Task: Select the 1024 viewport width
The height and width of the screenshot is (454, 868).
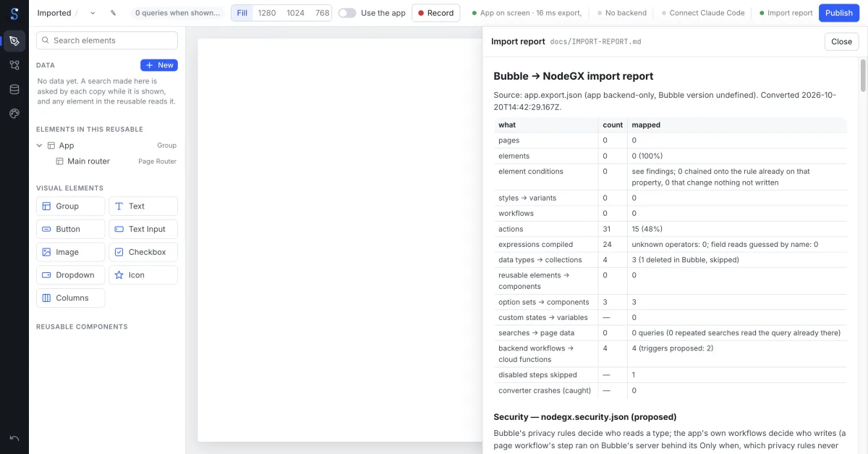Action: click(295, 13)
